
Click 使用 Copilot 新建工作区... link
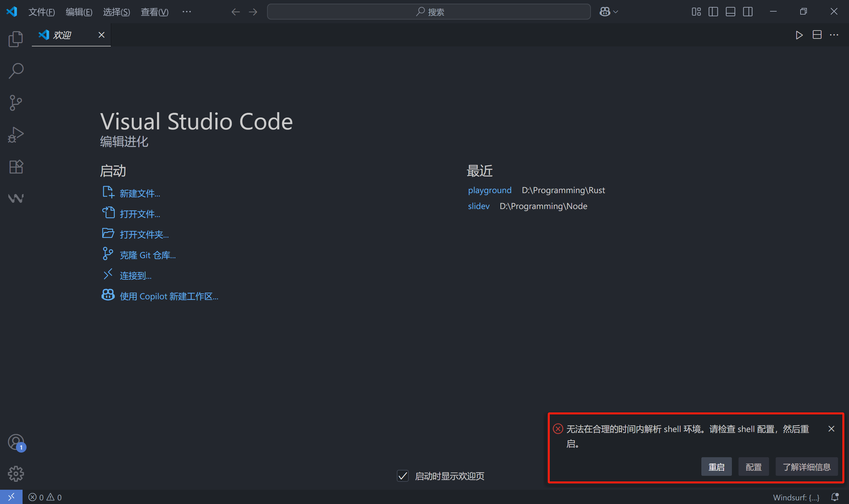169,297
